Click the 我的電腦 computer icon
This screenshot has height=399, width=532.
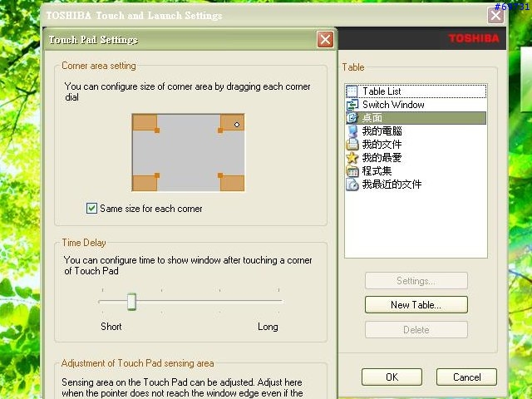tap(352, 131)
